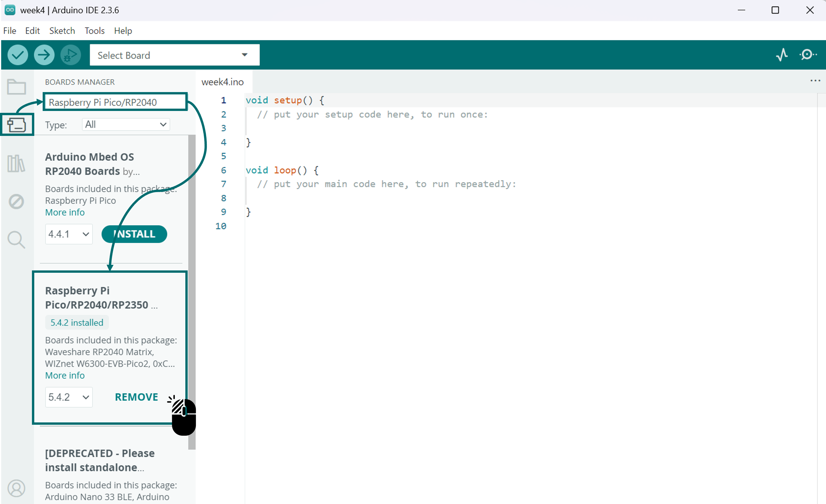The height and width of the screenshot is (504, 826).
Task: Remove the Raspberry Pi Pico package
Action: coord(136,397)
